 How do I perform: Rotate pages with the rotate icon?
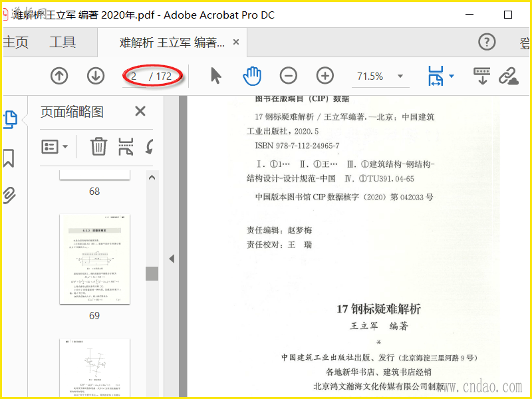click(x=149, y=146)
